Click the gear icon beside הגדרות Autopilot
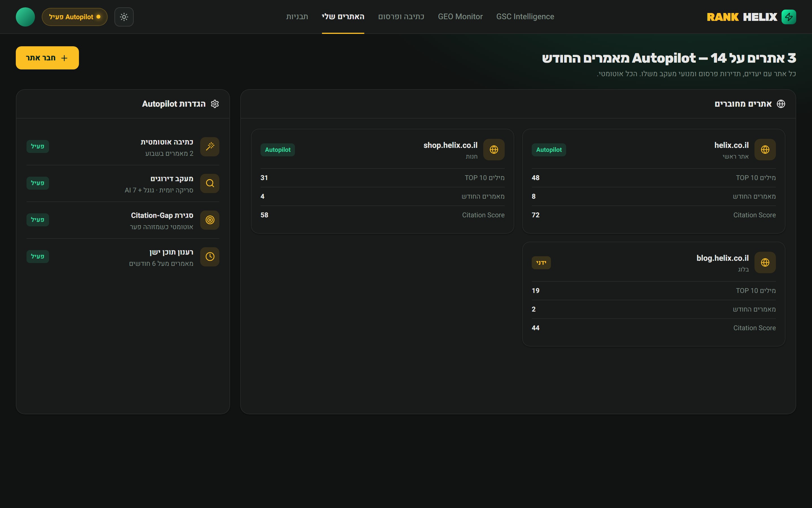This screenshot has width=812, height=508. 215,104
